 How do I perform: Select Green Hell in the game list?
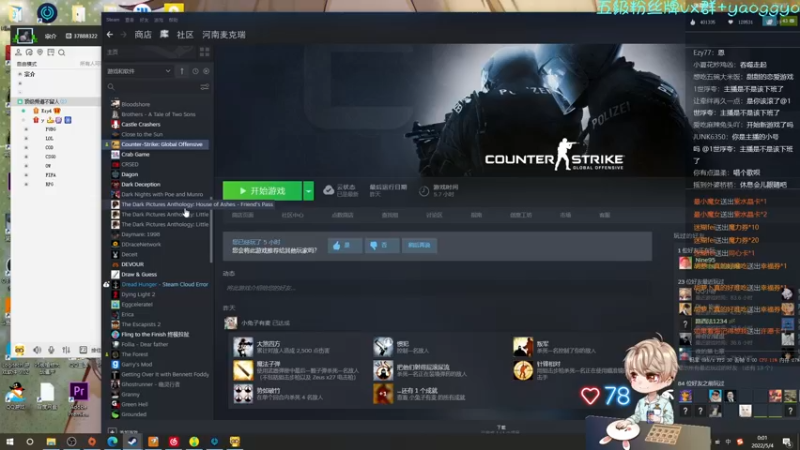click(x=134, y=405)
